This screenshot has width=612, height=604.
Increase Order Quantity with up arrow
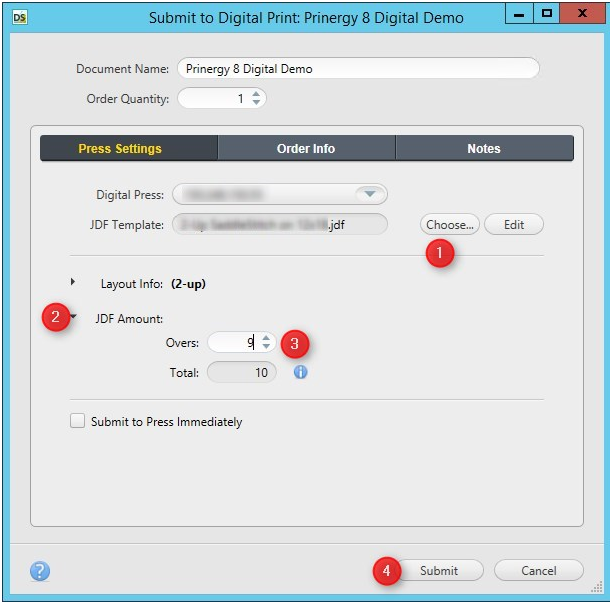pyautogui.click(x=256, y=94)
